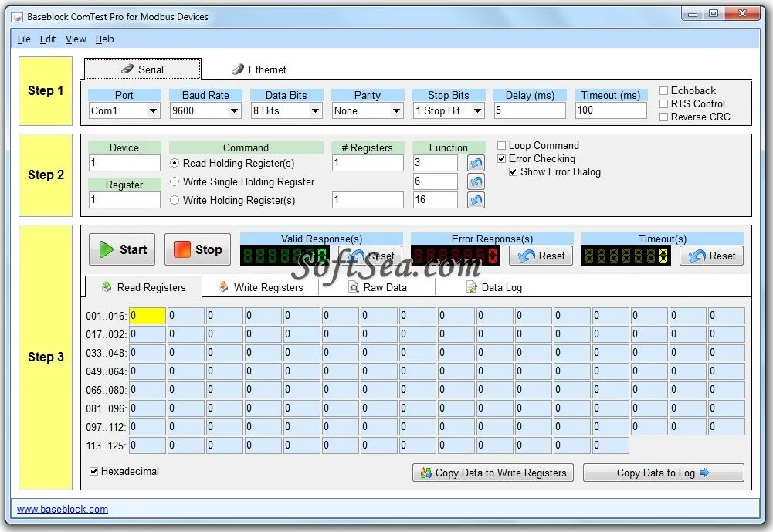Viewport: 773px width, 532px height.
Task: Open the View menu
Action: click(76, 39)
